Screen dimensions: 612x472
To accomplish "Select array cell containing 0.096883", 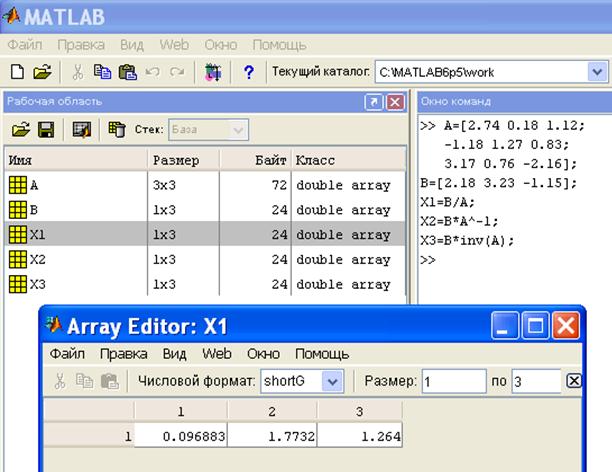I will click(181, 436).
